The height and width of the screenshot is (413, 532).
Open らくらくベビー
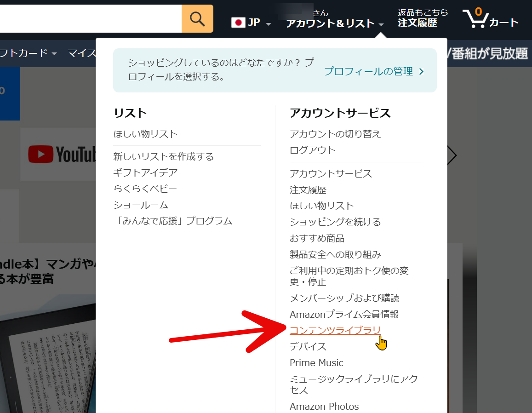(x=145, y=189)
